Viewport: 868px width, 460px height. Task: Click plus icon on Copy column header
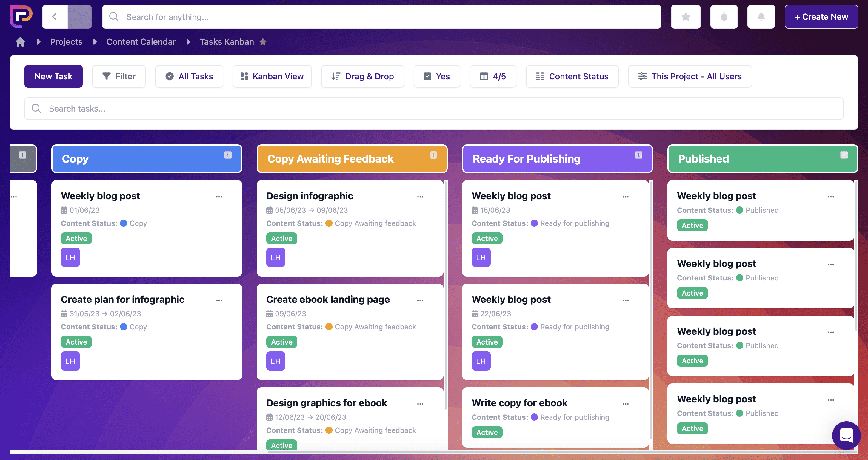point(228,155)
